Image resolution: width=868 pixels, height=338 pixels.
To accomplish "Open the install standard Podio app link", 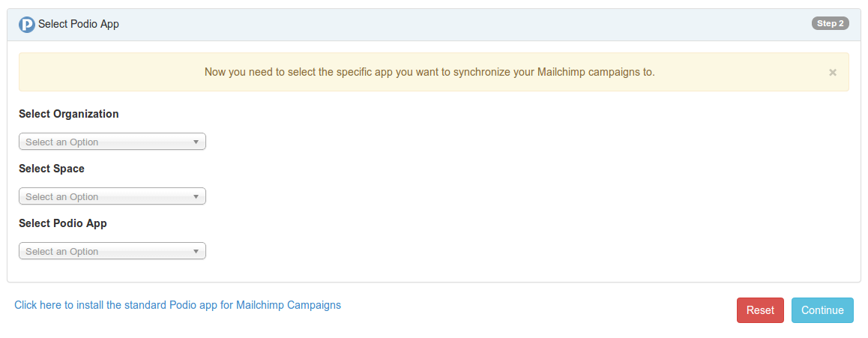I will coord(178,305).
